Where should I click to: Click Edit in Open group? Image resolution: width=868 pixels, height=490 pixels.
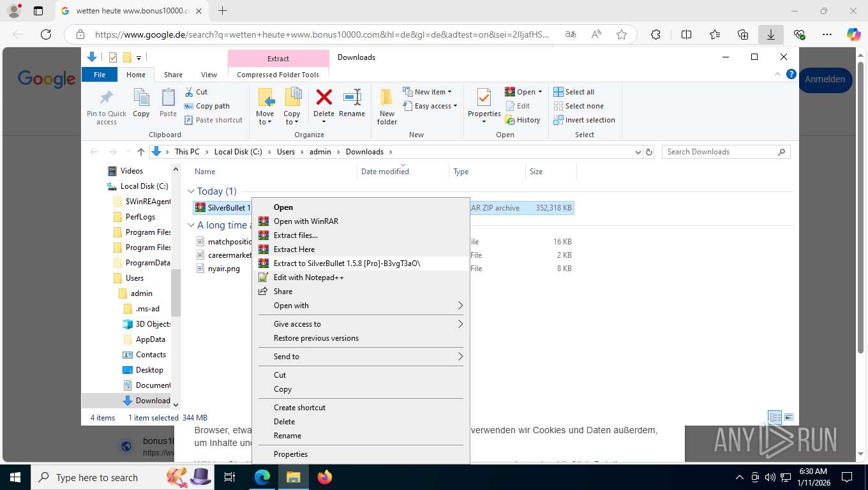pos(518,106)
